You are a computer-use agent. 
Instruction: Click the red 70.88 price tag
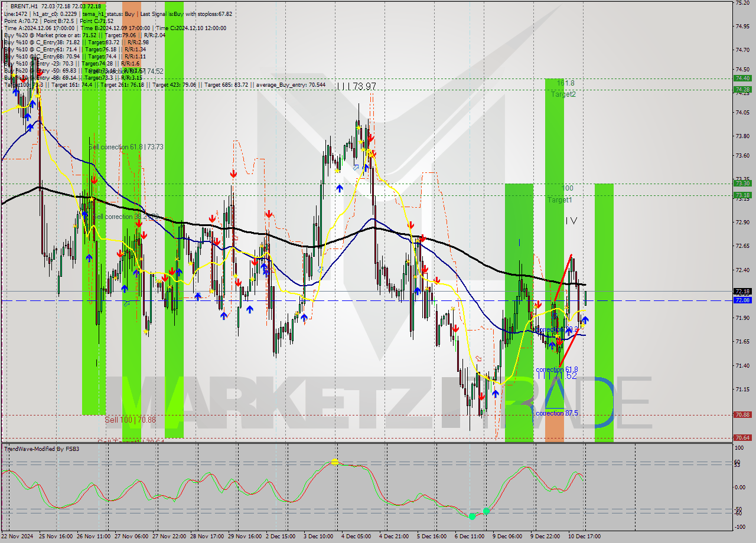pos(742,415)
